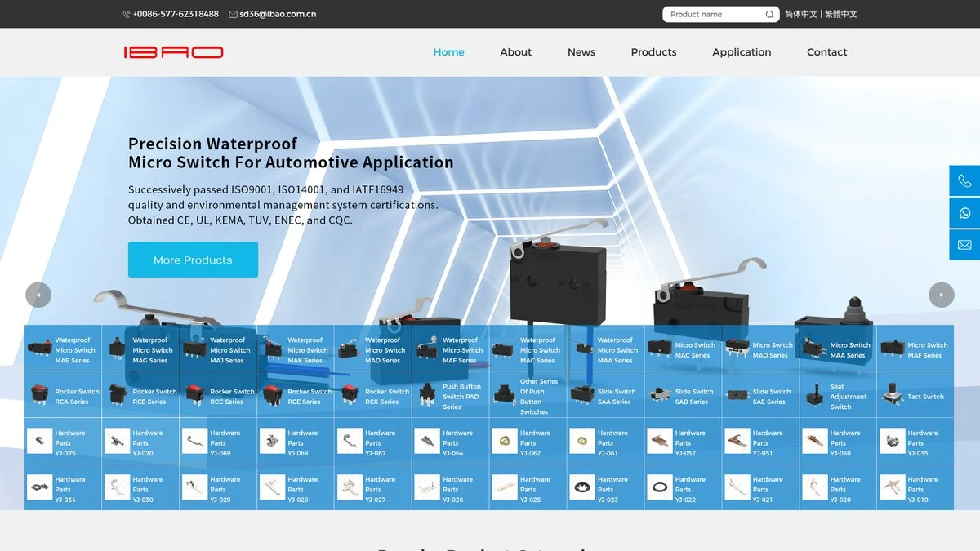Click Slide Switch SAB Series product image
This screenshot has width=980, height=551.
(660, 395)
